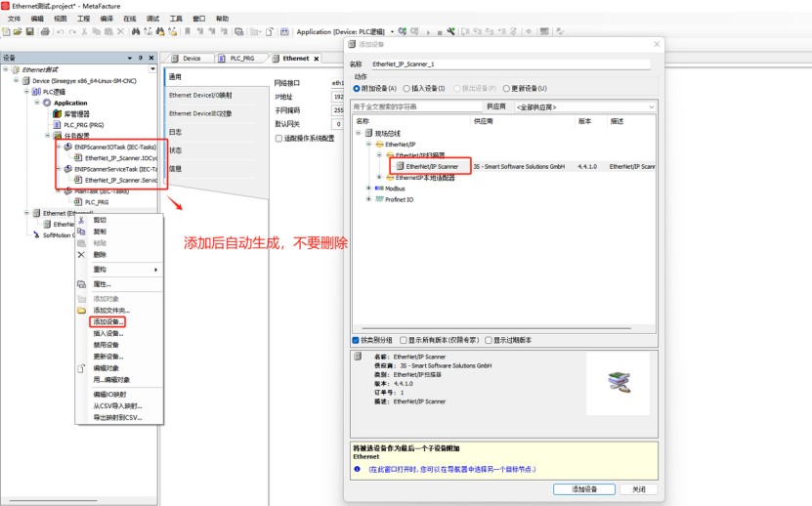This screenshot has height=506, width=812.
Task: Enable the 显示过期版本 checkbox
Action: pos(491,340)
